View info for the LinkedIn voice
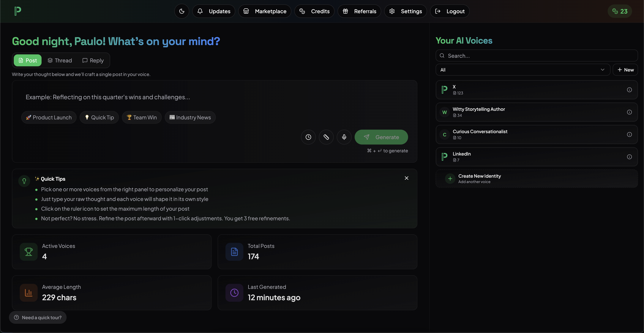 (629, 157)
